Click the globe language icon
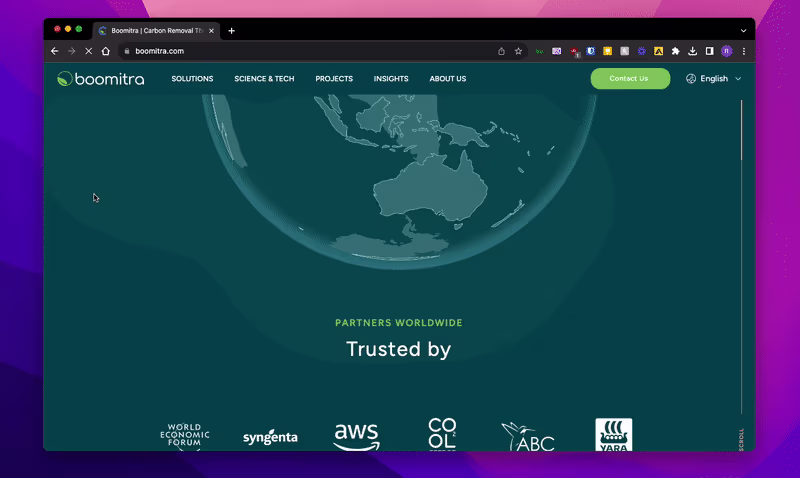The width and height of the screenshot is (800, 478). point(691,79)
